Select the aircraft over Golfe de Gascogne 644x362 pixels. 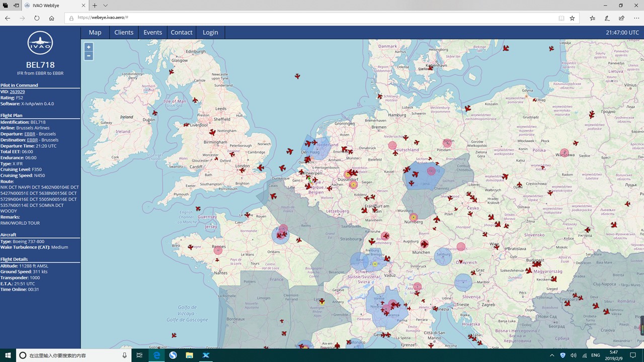(x=174, y=335)
